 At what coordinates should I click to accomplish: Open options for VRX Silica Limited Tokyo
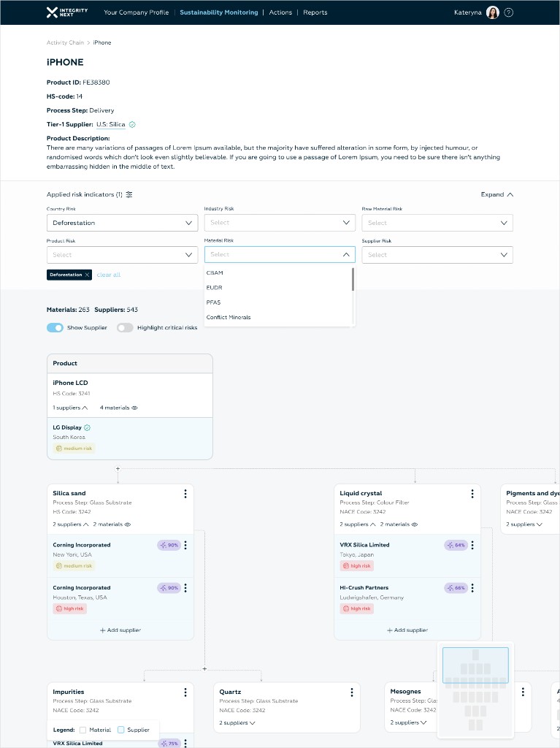click(472, 545)
